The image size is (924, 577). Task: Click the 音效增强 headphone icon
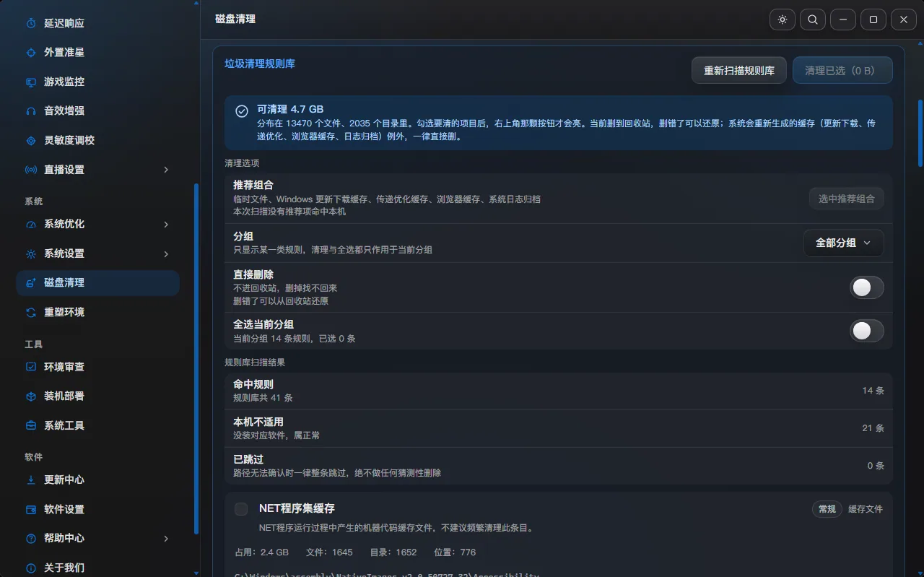(x=31, y=111)
